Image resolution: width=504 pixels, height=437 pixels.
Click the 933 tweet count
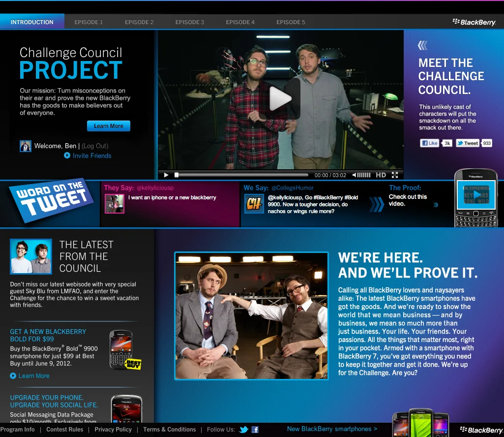[487, 143]
